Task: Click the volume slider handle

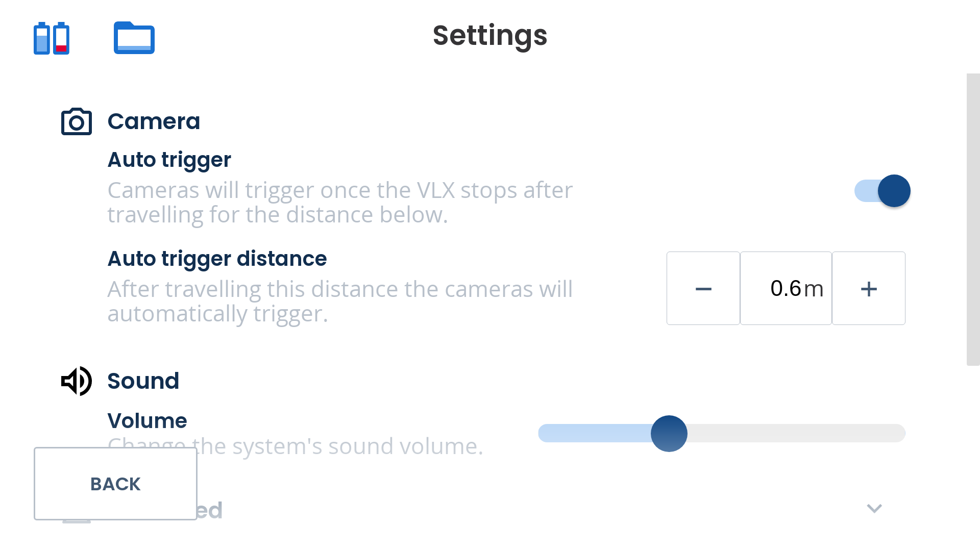Action: point(669,434)
